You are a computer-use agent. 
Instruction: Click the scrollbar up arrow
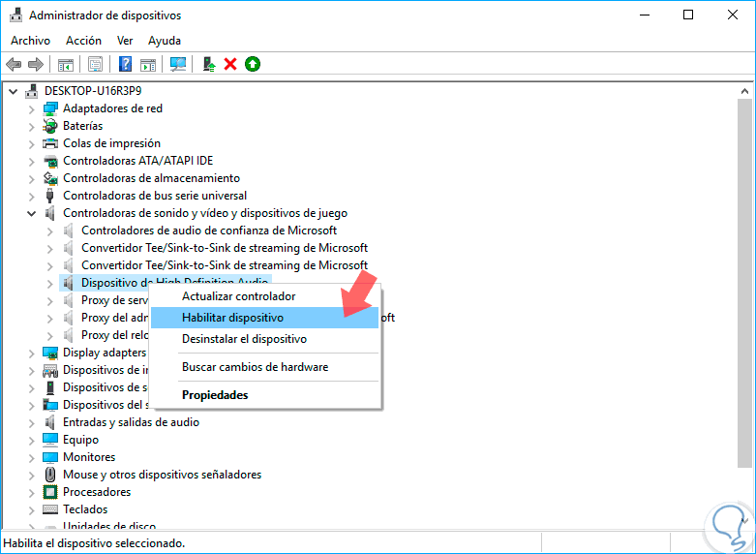[744, 91]
